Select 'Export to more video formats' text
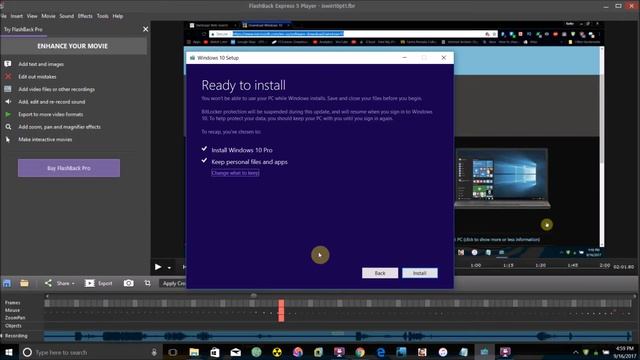This screenshot has width=640, height=360. pyautogui.click(x=51, y=114)
